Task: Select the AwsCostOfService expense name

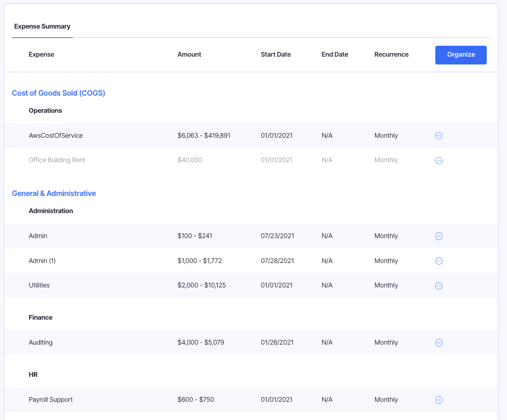Action: click(56, 136)
